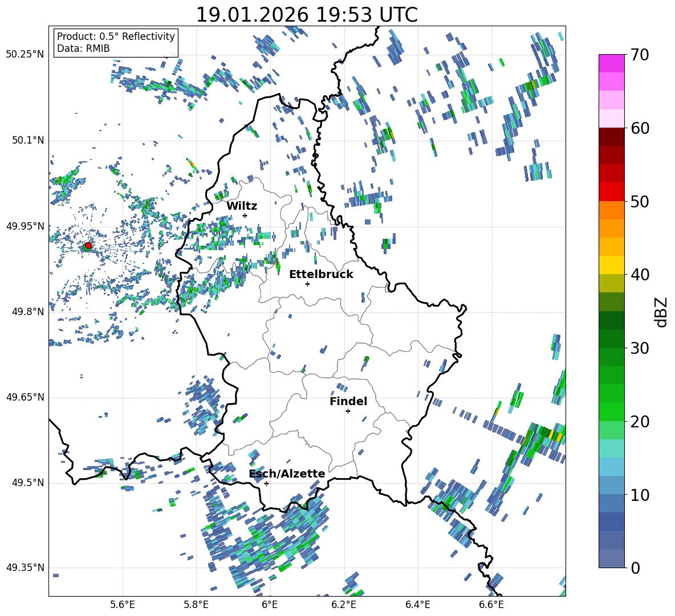Click the 6°E longitude label
675x616 pixels.
(x=270, y=605)
